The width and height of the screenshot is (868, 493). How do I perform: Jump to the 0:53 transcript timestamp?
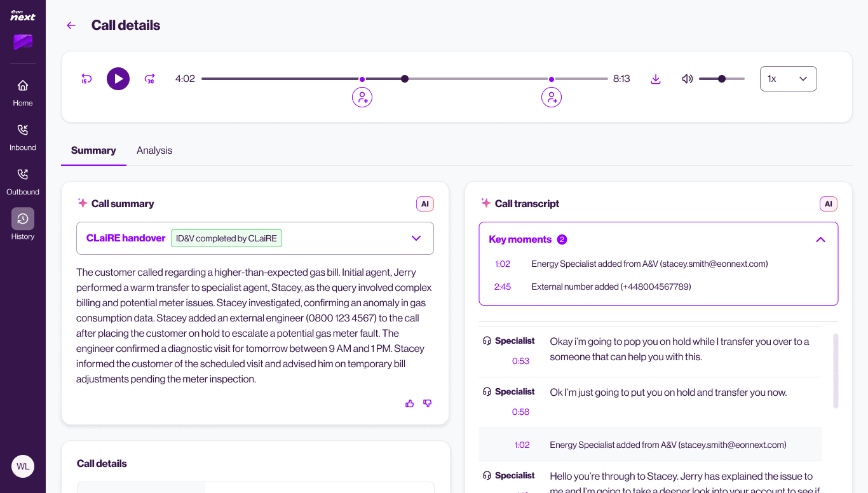(x=520, y=361)
